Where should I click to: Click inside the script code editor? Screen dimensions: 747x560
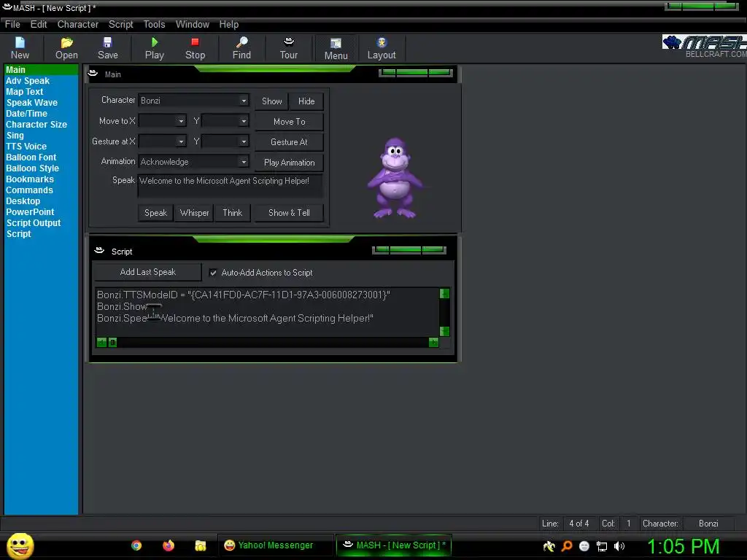(x=267, y=312)
